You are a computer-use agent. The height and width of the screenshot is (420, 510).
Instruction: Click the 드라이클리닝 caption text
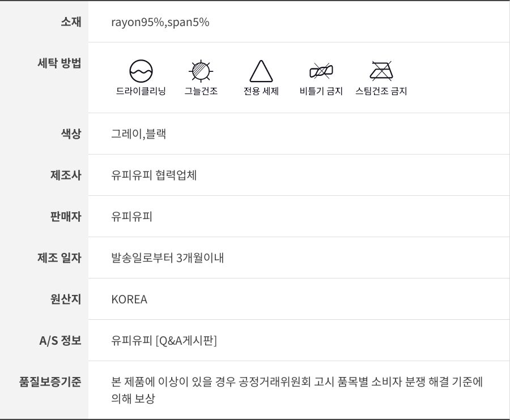point(141,91)
